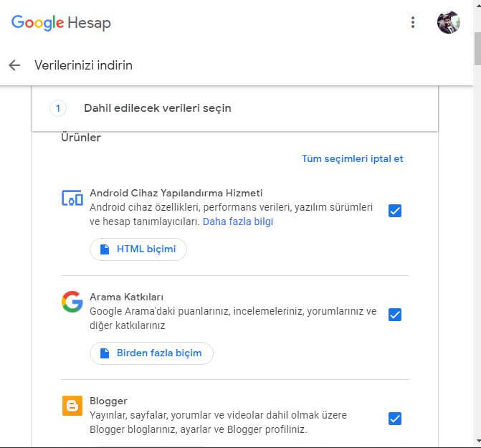The image size is (481, 448).
Task: Click the Google G Arama Katkıları icon
Action: (72, 302)
